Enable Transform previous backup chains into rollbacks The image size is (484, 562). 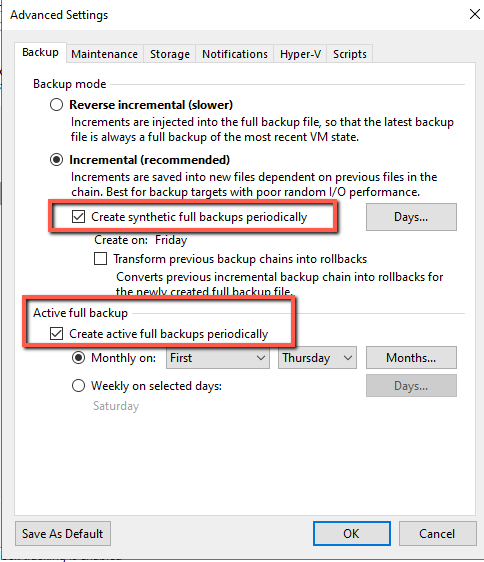[100, 258]
